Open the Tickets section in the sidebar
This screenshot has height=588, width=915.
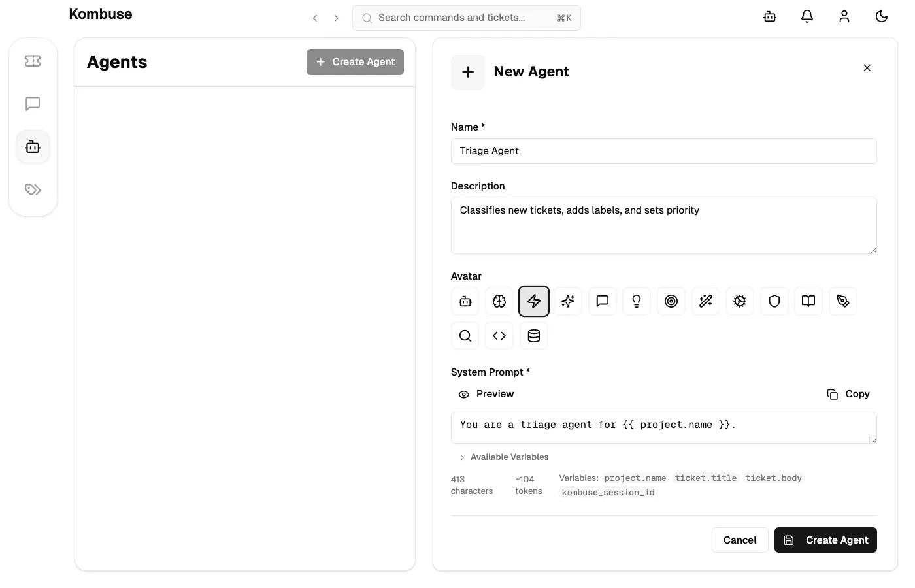(x=33, y=60)
